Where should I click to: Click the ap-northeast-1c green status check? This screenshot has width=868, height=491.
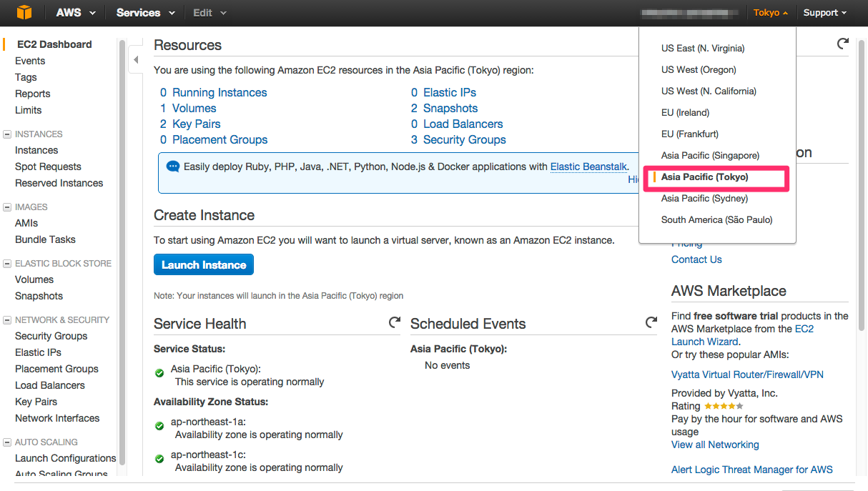pyautogui.click(x=159, y=460)
